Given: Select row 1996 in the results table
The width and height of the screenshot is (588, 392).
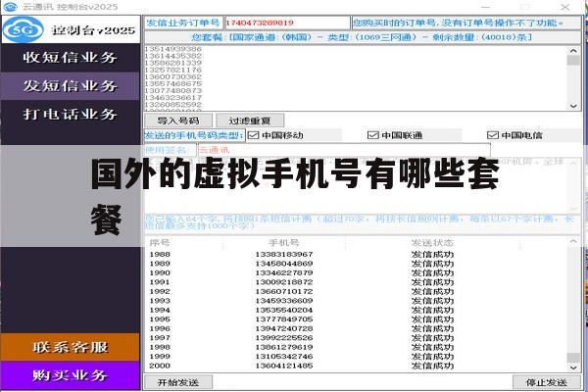Looking at the screenshot, I should tap(357, 328).
